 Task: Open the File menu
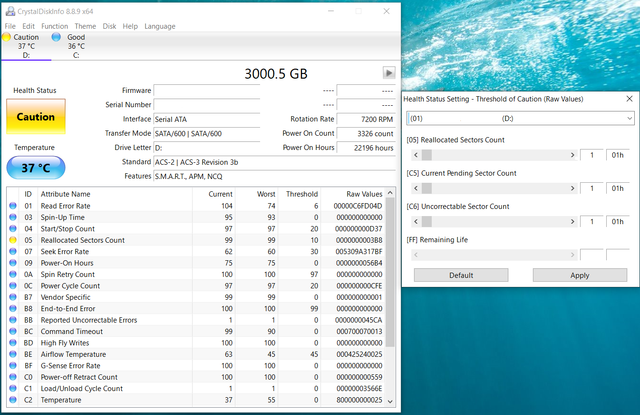click(10, 26)
